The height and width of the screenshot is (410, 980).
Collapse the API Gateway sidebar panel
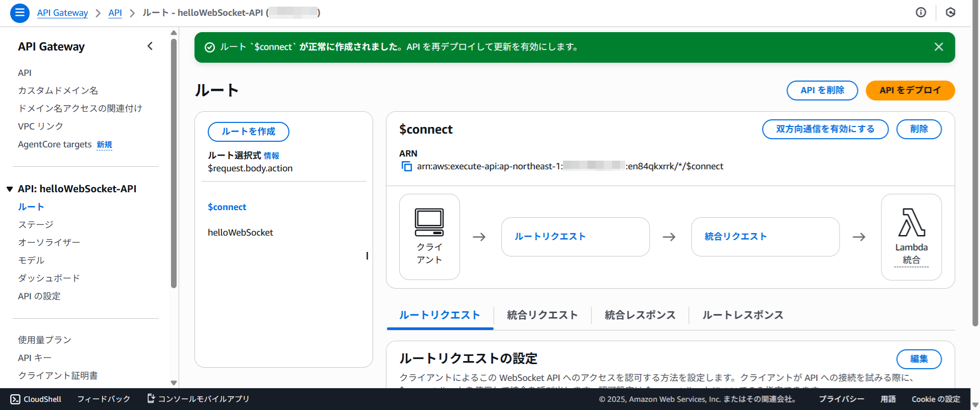pyautogui.click(x=150, y=46)
